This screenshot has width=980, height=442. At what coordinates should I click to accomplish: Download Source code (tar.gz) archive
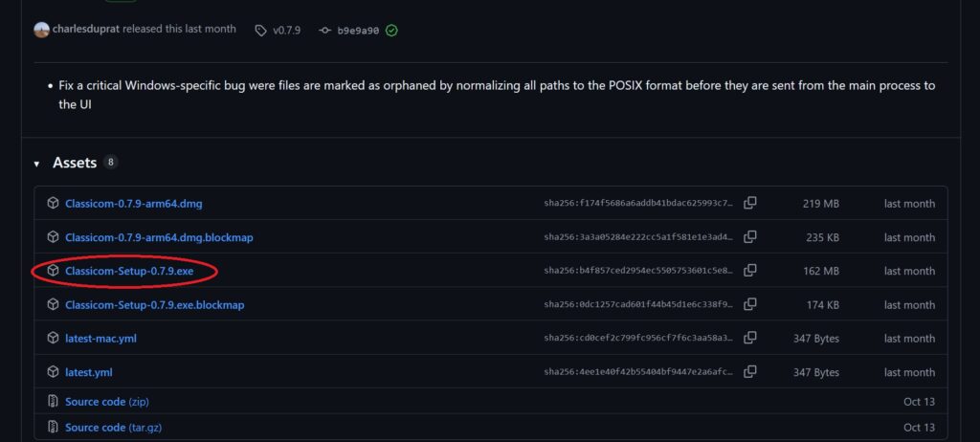(x=113, y=427)
